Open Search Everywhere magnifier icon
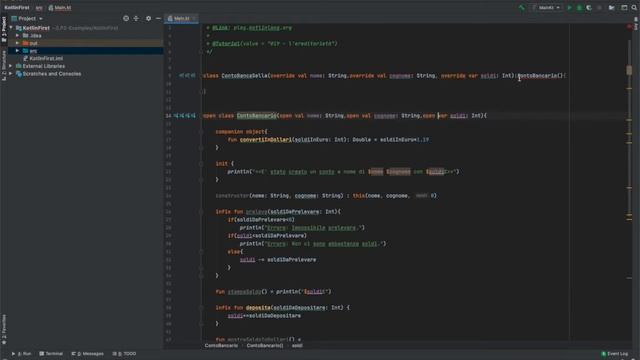Image resolution: width=640 pixels, height=360 pixels. [x=634, y=7]
